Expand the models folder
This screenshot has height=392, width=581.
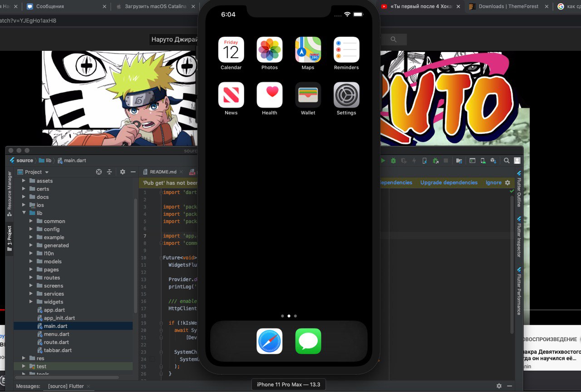tap(31, 261)
